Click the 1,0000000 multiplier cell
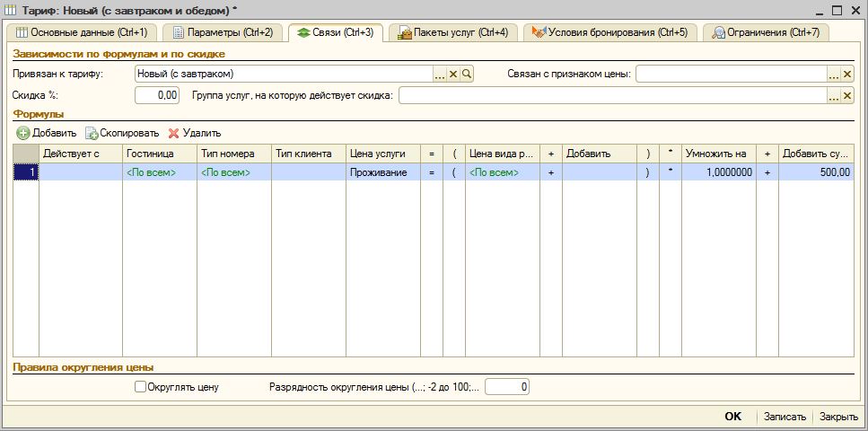The image size is (868, 431). pyautogui.click(x=719, y=172)
